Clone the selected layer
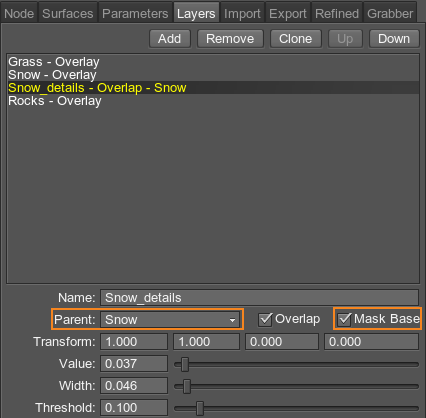Image resolution: width=426 pixels, height=418 pixels. coord(296,39)
